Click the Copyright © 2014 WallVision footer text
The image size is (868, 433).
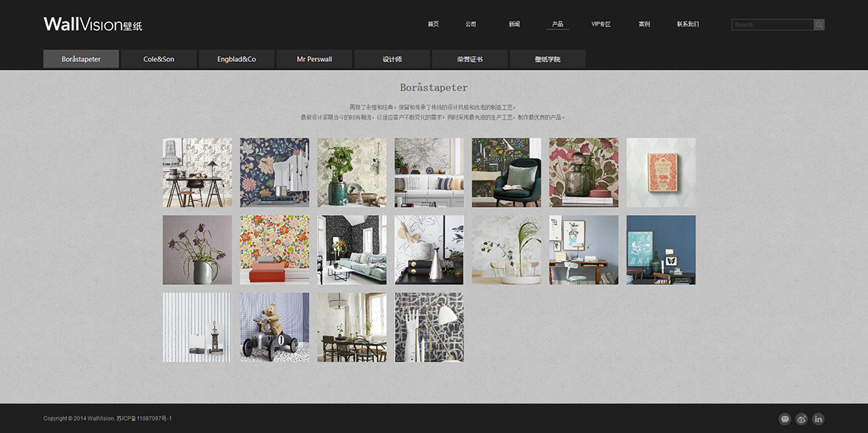click(x=107, y=418)
